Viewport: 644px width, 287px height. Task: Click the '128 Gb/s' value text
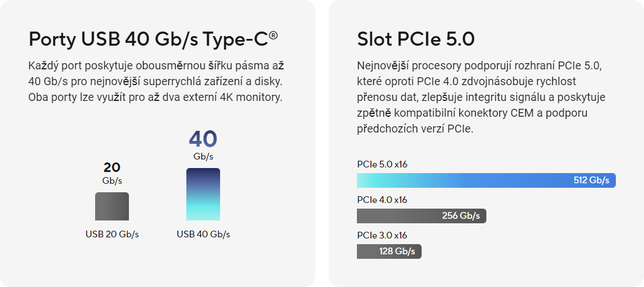point(397,251)
